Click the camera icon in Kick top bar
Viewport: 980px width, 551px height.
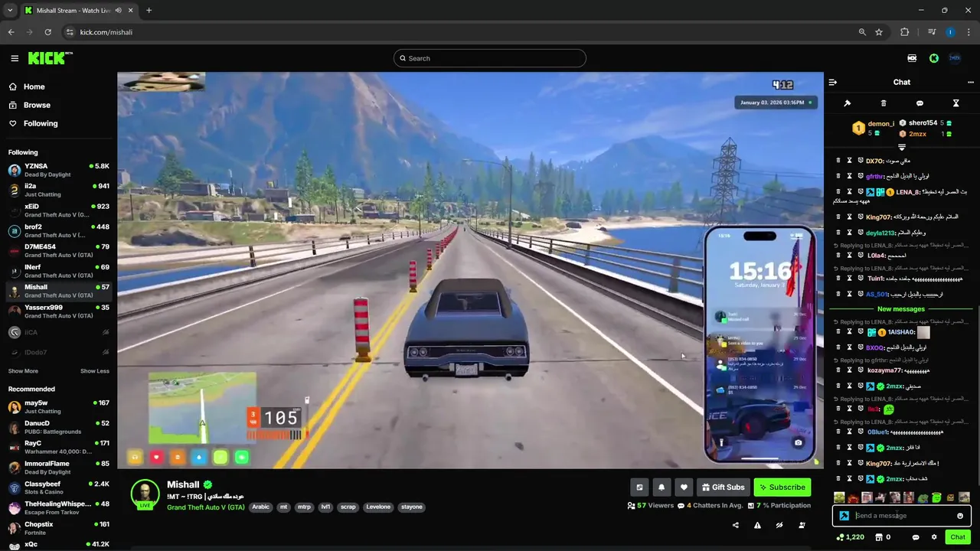click(x=912, y=58)
